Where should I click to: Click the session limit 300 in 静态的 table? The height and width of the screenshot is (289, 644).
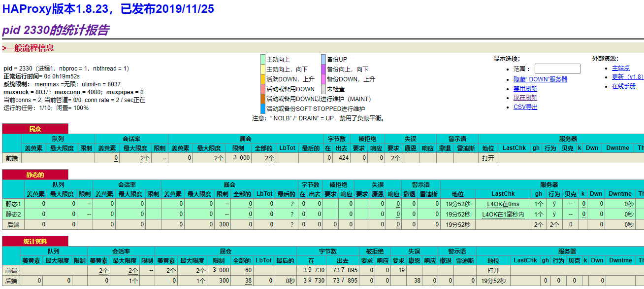[224, 224]
